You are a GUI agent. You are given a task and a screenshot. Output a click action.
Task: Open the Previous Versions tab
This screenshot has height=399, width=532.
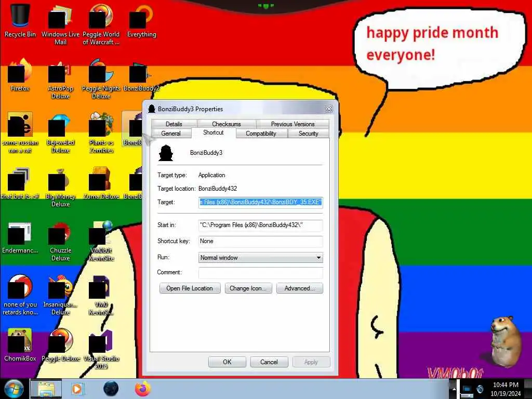[292, 124]
